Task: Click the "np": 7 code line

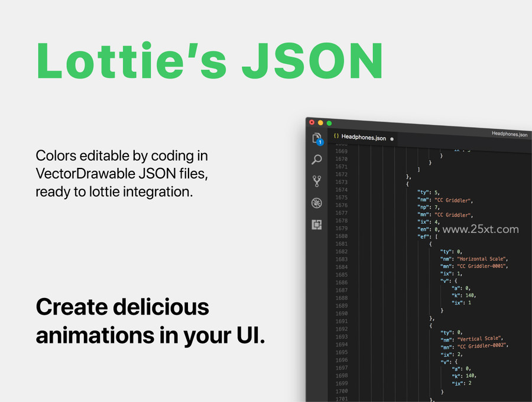Action: click(429, 208)
